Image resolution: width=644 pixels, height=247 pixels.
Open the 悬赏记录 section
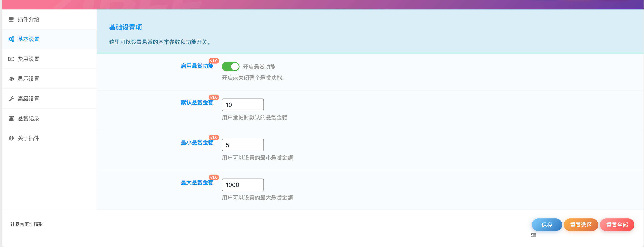[28, 118]
